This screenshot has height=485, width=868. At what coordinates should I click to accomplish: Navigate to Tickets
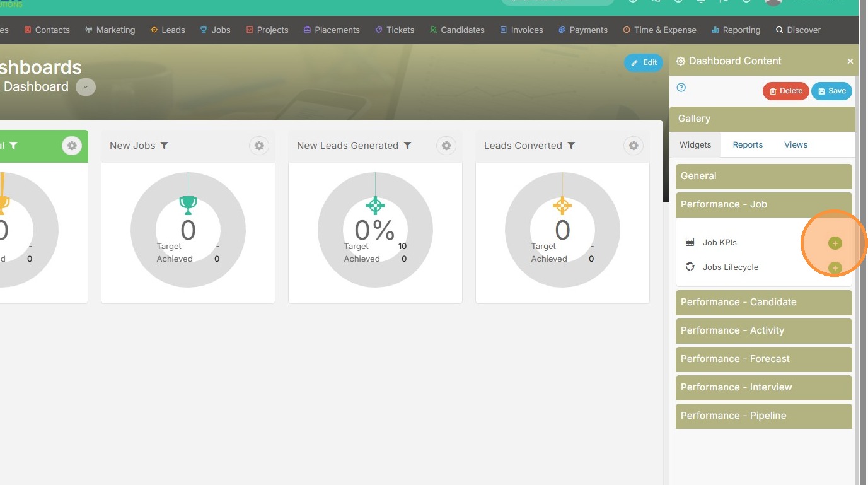point(395,30)
